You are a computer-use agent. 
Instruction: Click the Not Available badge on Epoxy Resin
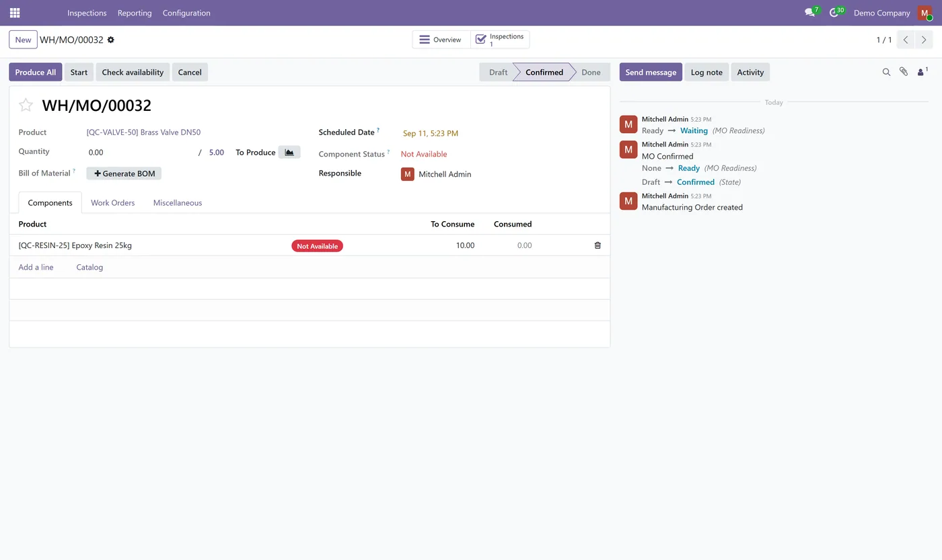pos(317,246)
